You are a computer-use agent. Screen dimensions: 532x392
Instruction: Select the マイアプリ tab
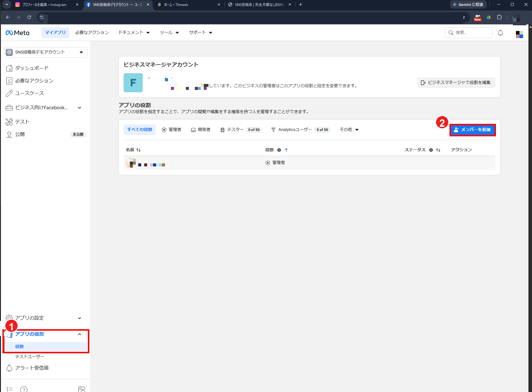click(55, 32)
